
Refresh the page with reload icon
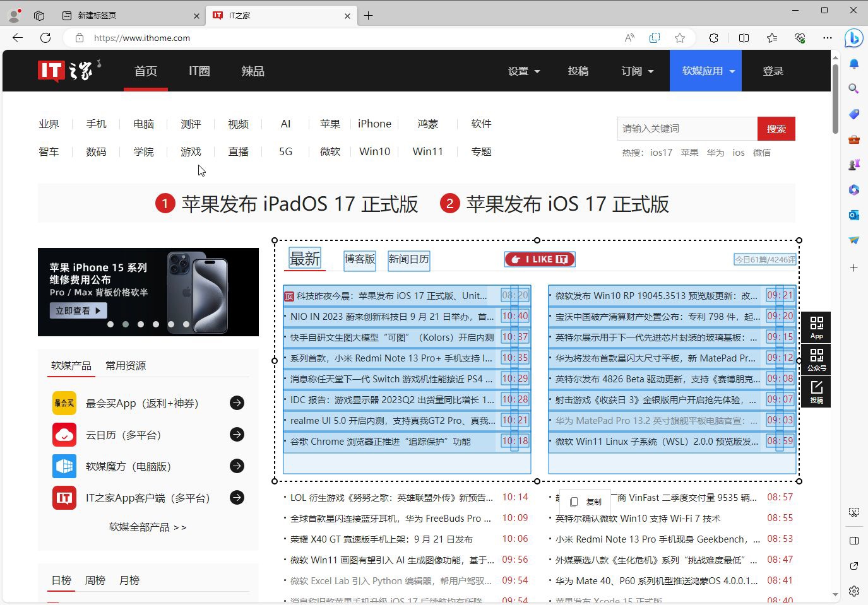[x=45, y=38]
